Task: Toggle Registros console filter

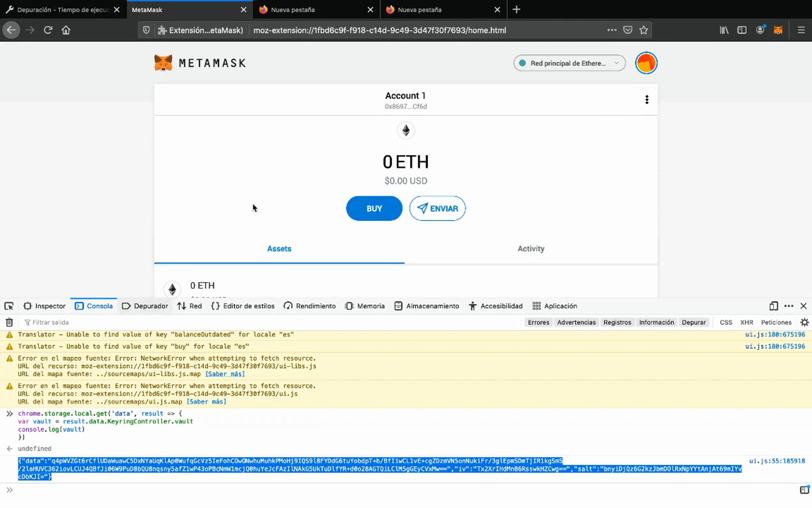Action: pos(617,322)
